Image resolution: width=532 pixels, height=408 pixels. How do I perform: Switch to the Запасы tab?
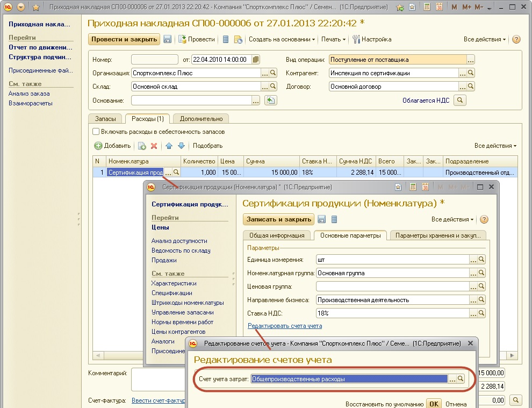tap(105, 118)
